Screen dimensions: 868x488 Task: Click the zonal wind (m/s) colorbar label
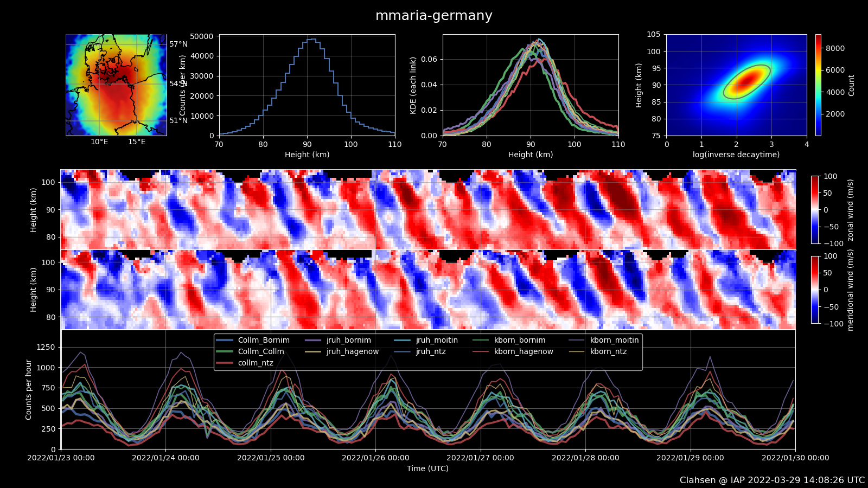pyautogui.click(x=851, y=210)
